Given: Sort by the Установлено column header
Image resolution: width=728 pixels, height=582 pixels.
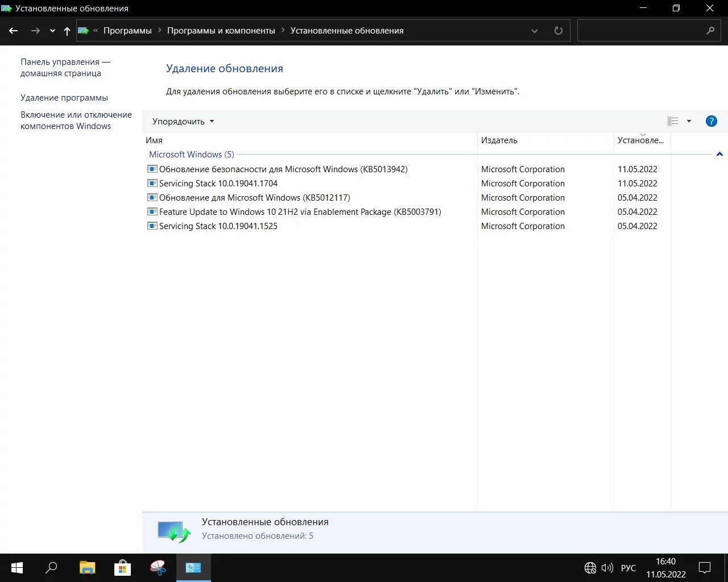Looking at the screenshot, I should (x=643, y=140).
